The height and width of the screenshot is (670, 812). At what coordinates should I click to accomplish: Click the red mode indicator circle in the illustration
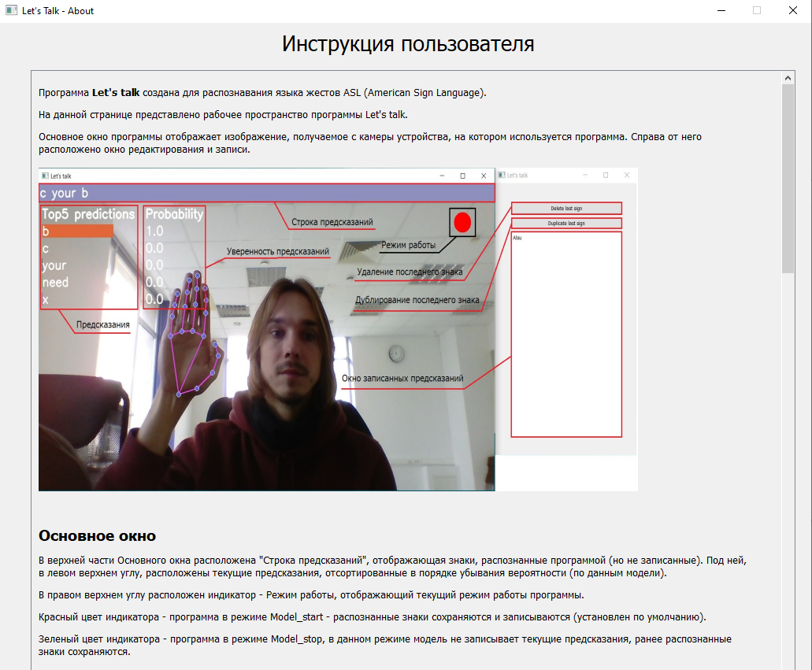point(462,223)
